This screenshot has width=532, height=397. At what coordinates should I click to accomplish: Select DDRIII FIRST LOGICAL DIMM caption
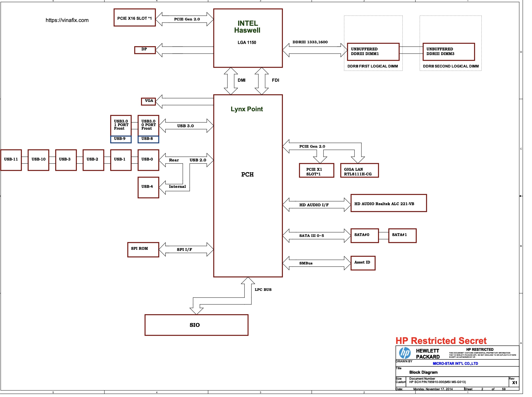[372, 66]
